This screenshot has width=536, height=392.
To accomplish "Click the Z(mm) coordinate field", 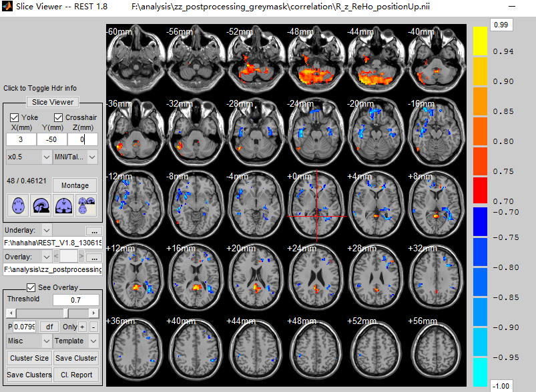I will click(x=83, y=139).
